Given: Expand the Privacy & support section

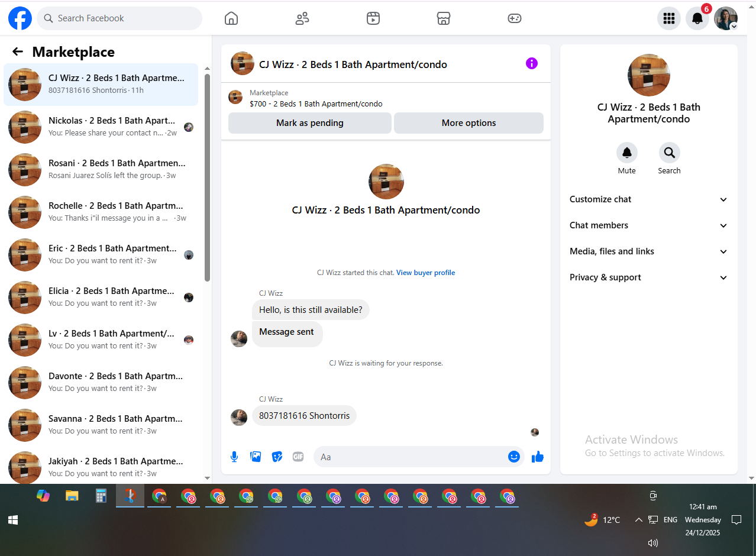Looking at the screenshot, I should pos(649,277).
